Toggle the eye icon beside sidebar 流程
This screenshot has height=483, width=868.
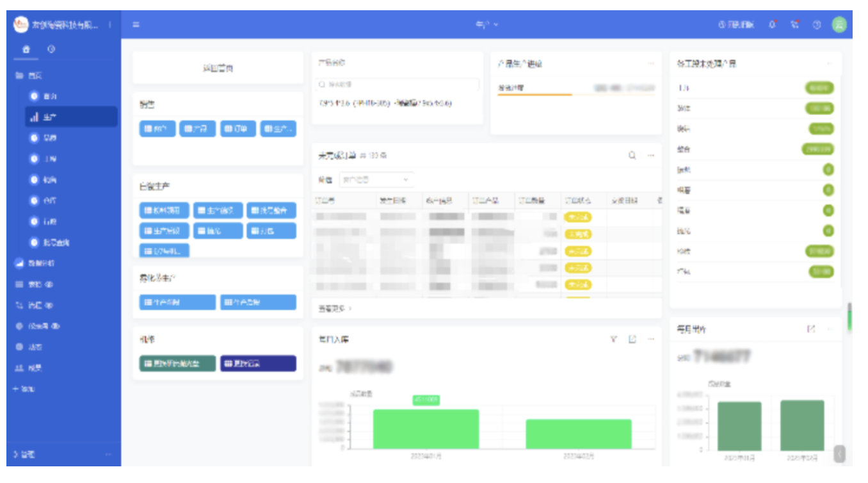[49, 306]
